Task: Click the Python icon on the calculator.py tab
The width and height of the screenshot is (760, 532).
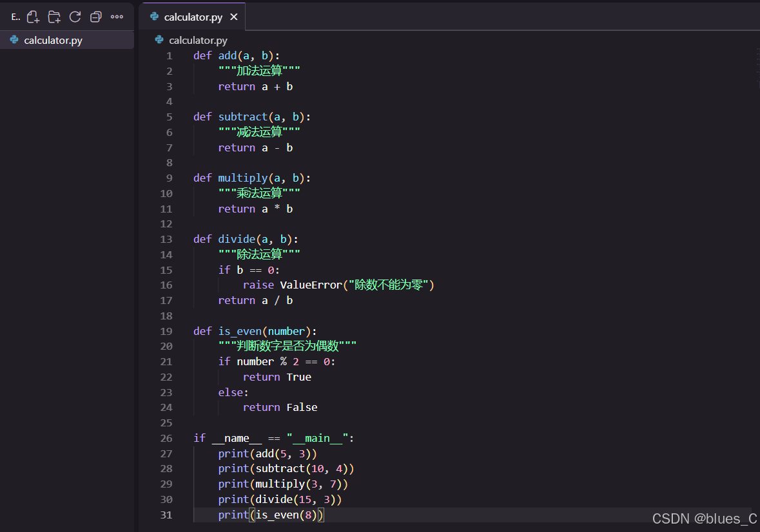Action: (155, 17)
